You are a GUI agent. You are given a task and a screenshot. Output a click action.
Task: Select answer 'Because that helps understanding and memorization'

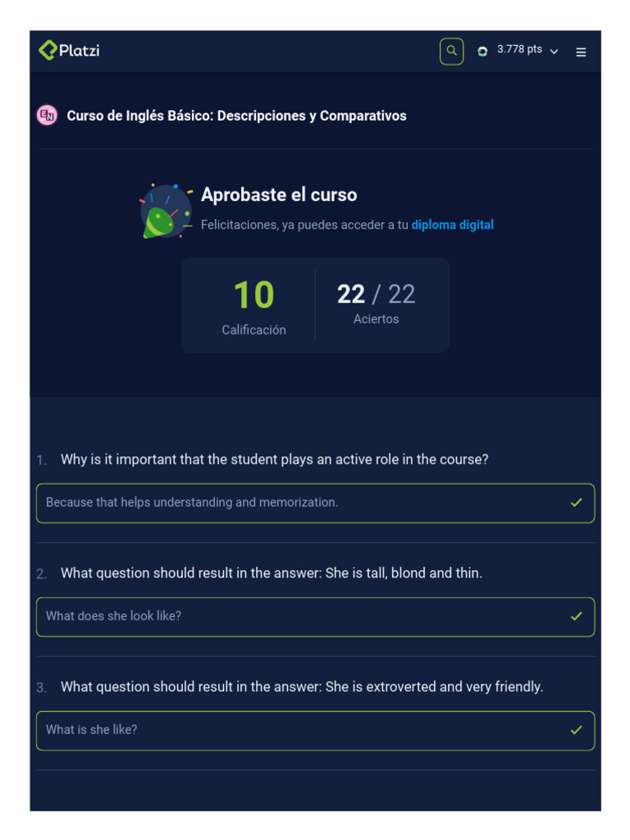pos(192,503)
